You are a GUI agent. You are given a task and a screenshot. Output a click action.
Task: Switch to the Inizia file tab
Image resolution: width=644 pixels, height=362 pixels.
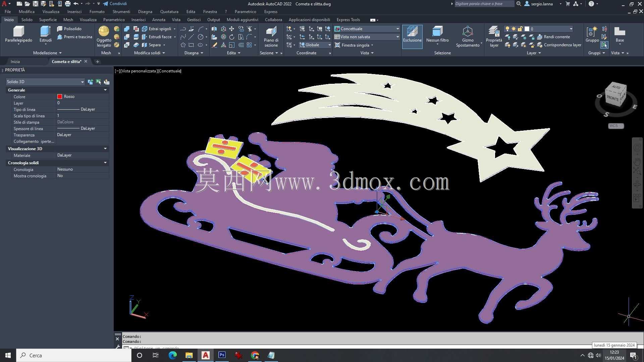(15, 62)
